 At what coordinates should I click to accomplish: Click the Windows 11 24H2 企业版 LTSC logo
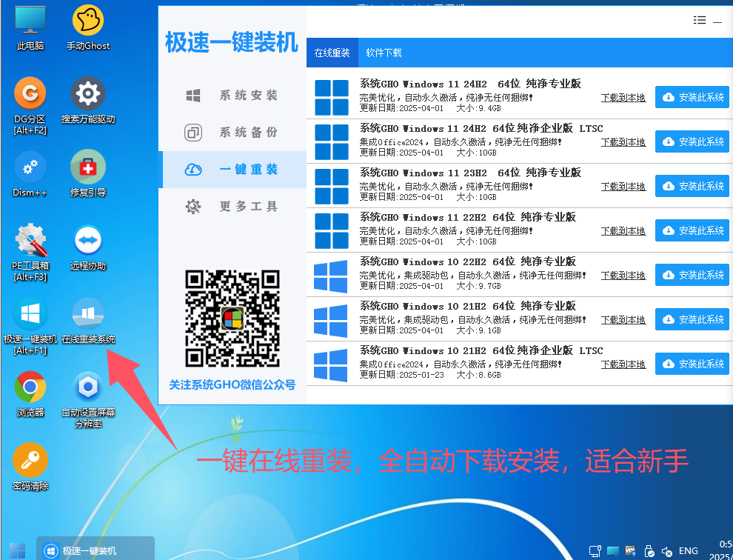click(x=332, y=141)
